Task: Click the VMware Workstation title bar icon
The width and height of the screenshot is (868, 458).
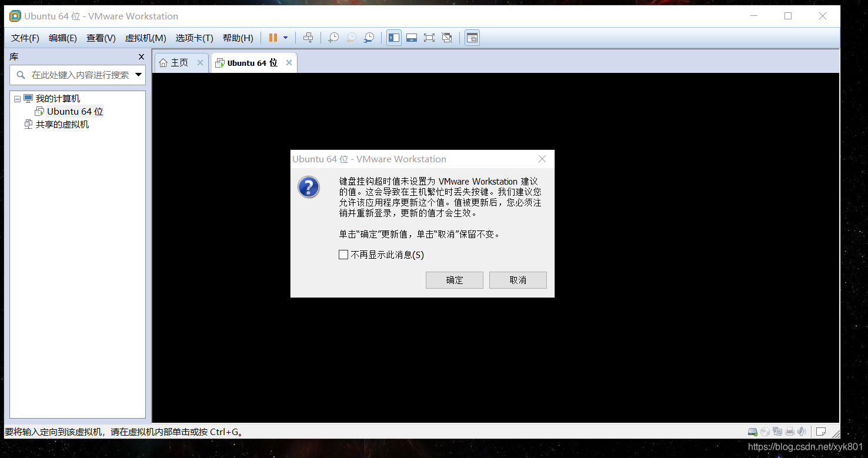Action: click(15, 16)
